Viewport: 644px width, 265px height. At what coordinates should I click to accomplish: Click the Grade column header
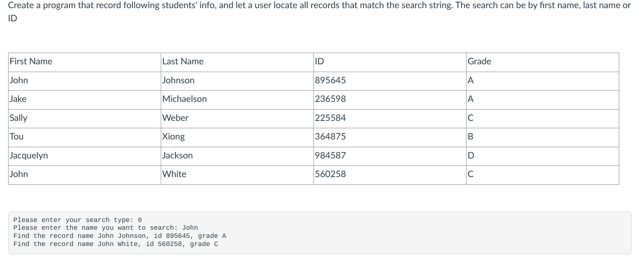[x=479, y=62]
